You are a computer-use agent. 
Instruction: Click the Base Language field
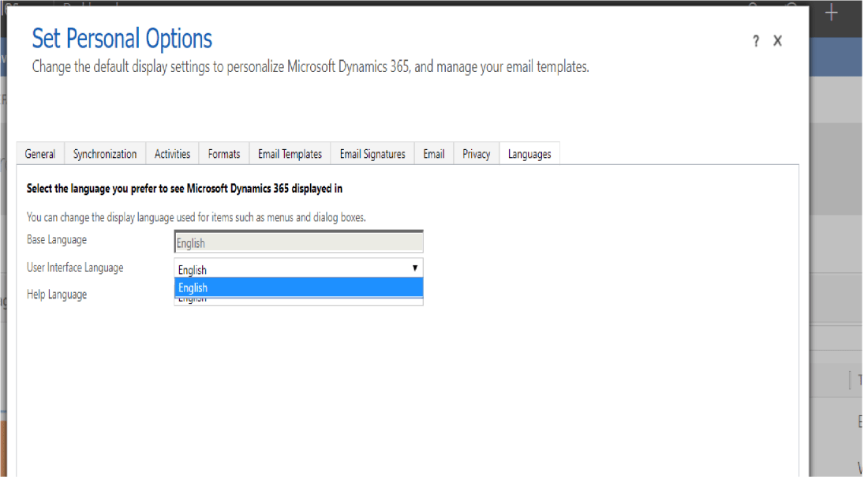(298, 242)
